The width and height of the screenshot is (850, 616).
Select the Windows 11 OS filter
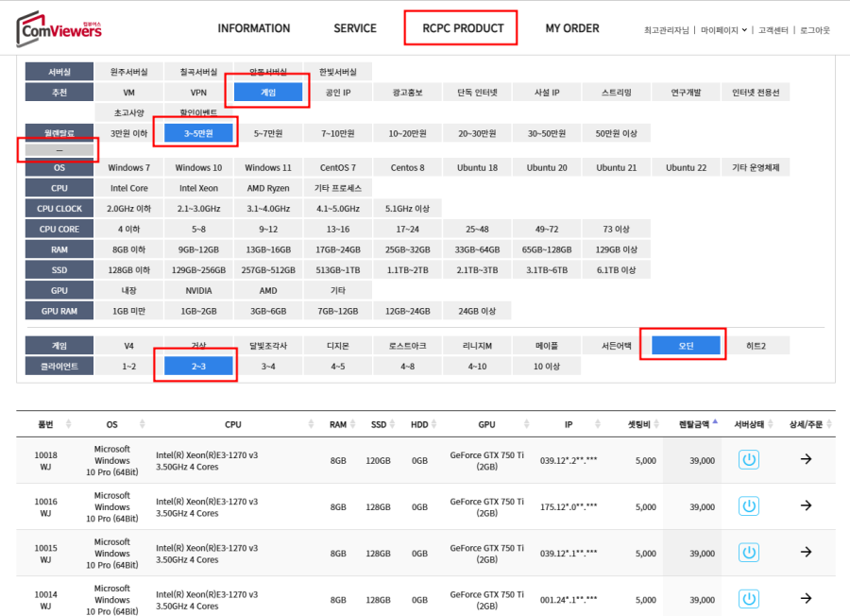[x=268, y=168]
